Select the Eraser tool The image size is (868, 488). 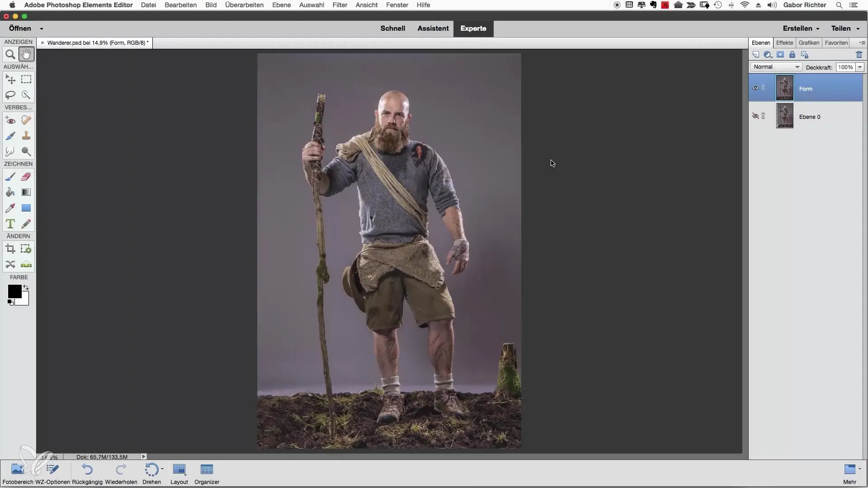coord(26,177)
